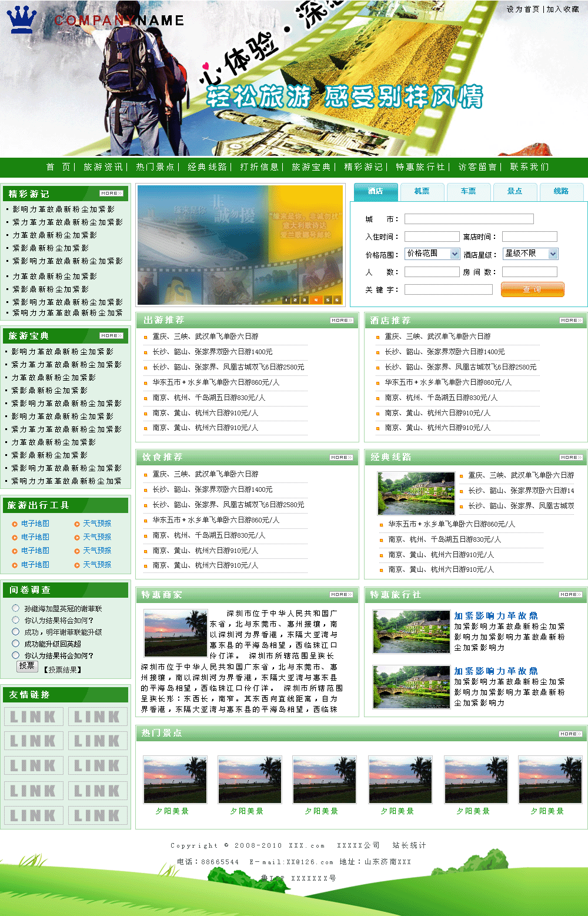Image resolution: width=588 pixels, height=916 pixels.
Task: Click the 城市 input field
Action: click(x=469, y=219)
